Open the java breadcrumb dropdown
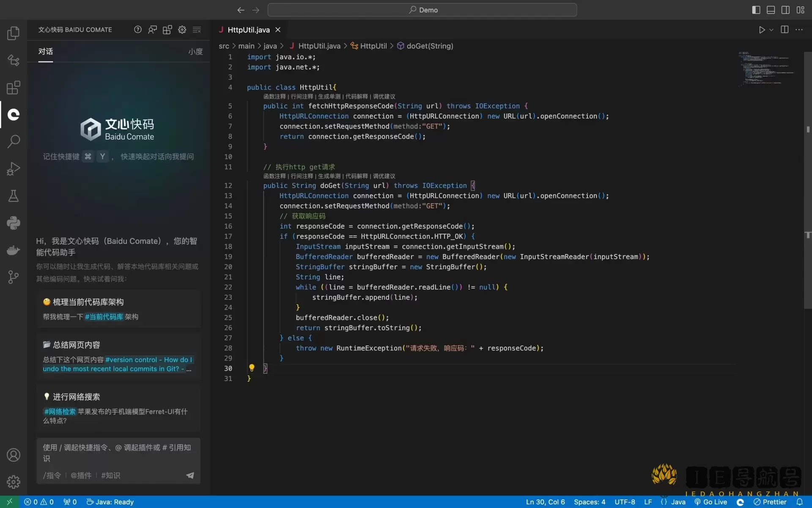 coord(270,46)
